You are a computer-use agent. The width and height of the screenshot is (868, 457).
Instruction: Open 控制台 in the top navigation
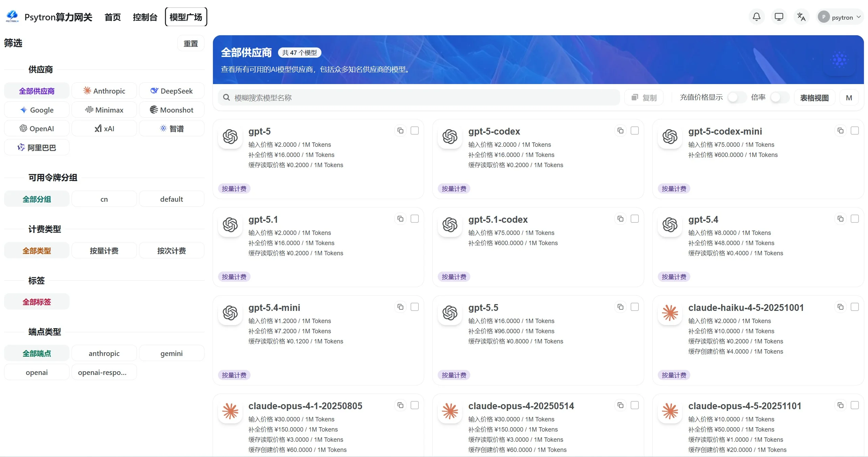pyautogui.click(x=145, y=17)
